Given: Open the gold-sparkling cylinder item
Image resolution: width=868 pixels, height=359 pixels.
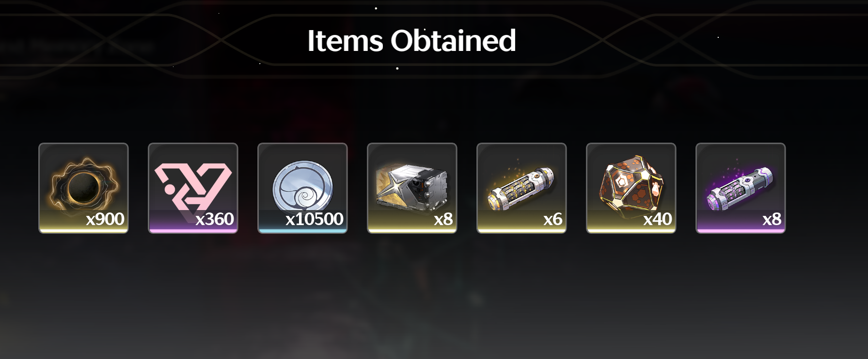Looking at the screenshot, I should (x=521, y=188).
